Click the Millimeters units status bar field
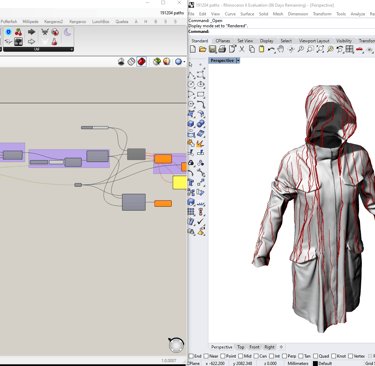375x366 pixels. 298,363
